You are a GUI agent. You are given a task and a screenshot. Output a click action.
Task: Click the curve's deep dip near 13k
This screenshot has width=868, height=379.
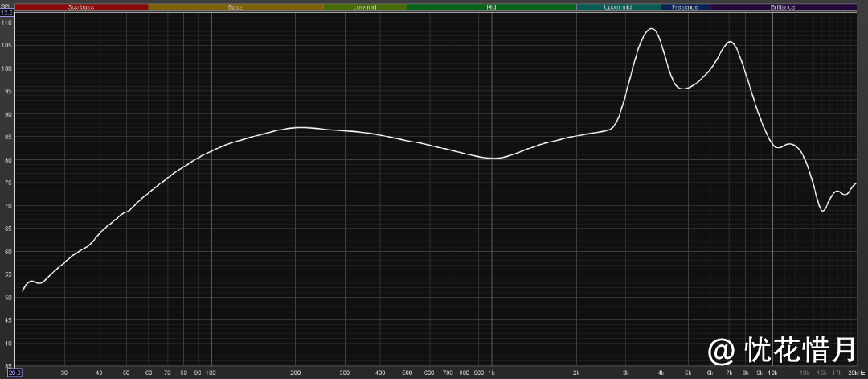tap(822, 211)
